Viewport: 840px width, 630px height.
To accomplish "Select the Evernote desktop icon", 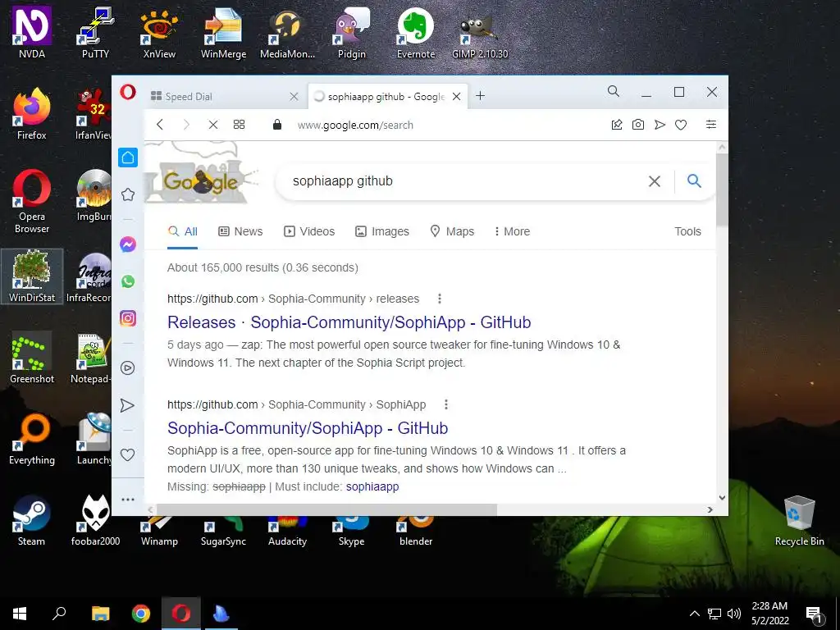I will pyautogui.click(x=416, y=32).
